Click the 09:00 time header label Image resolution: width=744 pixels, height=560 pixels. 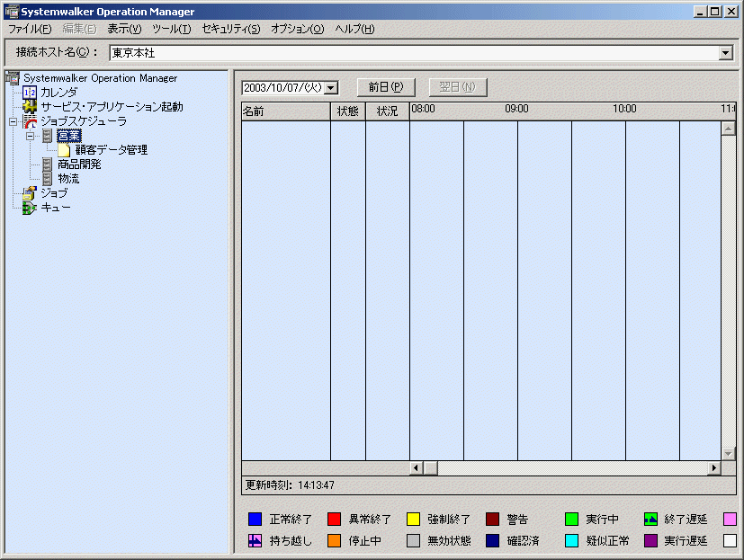(516, 109)
